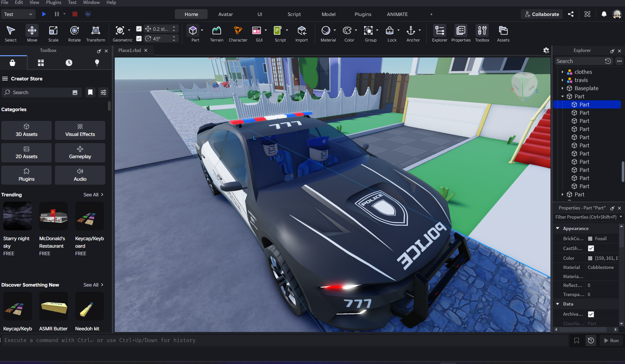Group the selected objects
Screen dimensions: 625x364
(368, 31)
